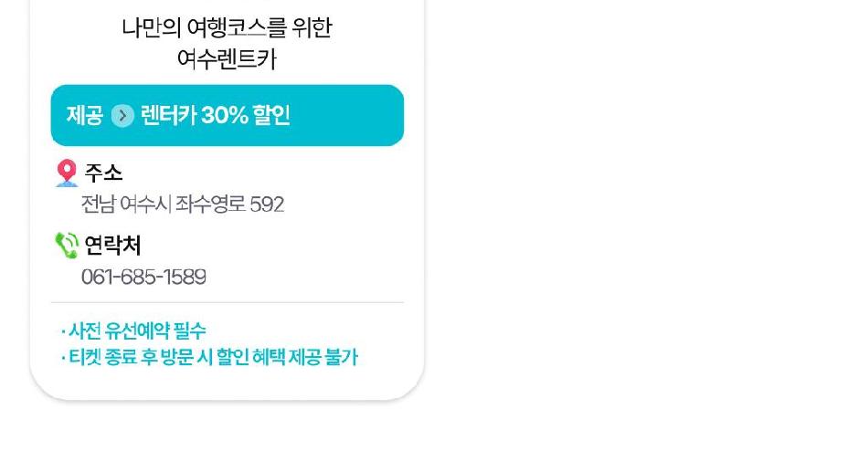Click the circled arrow icon in teal banner
868x451 pixels.
122,117
